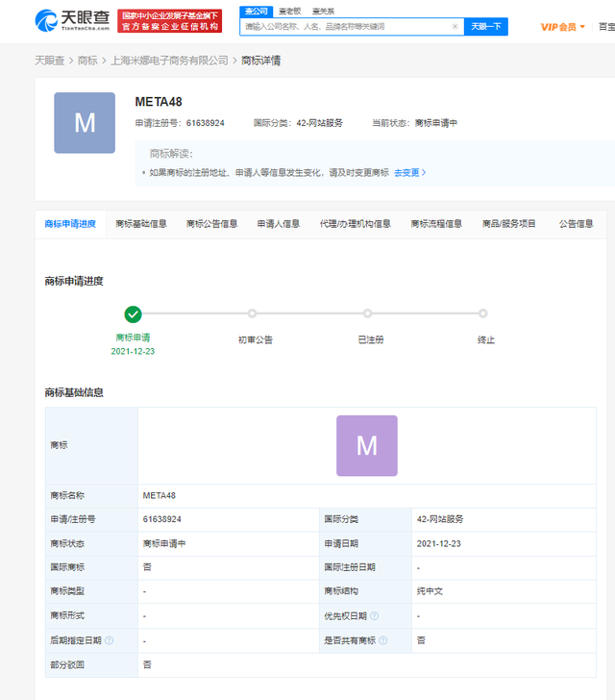Open the VIP会员 dropdown menu
The height and width of the screenshot is (700, 615).
click(x=562, y=27)
